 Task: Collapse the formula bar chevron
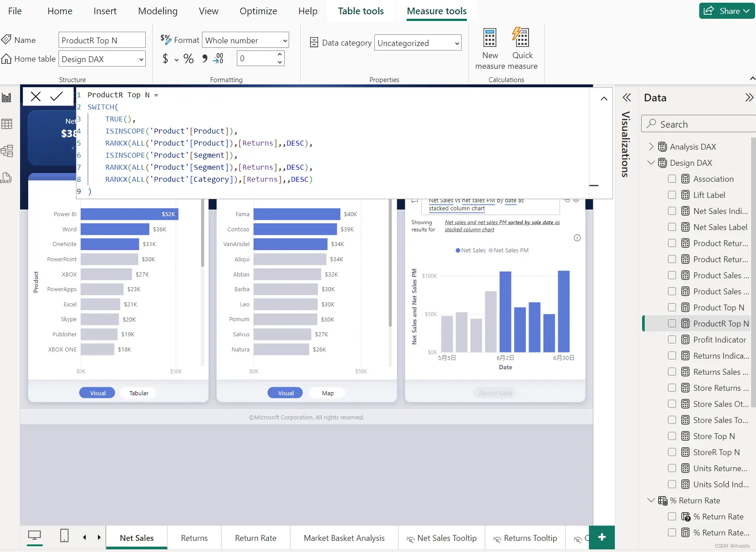tap(604, 99)
